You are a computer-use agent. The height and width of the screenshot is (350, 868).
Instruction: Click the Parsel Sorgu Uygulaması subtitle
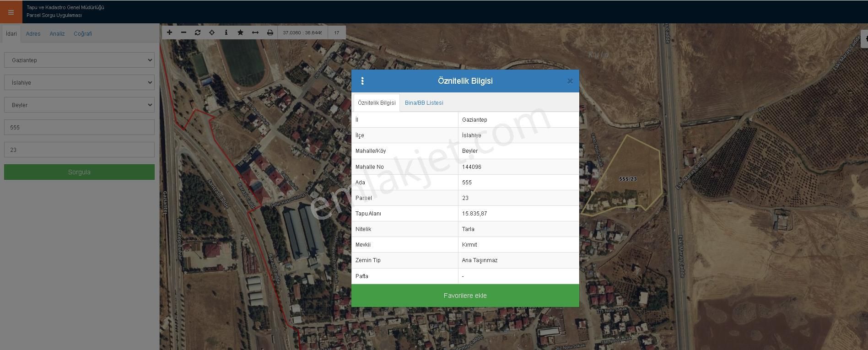coord(54,15)
